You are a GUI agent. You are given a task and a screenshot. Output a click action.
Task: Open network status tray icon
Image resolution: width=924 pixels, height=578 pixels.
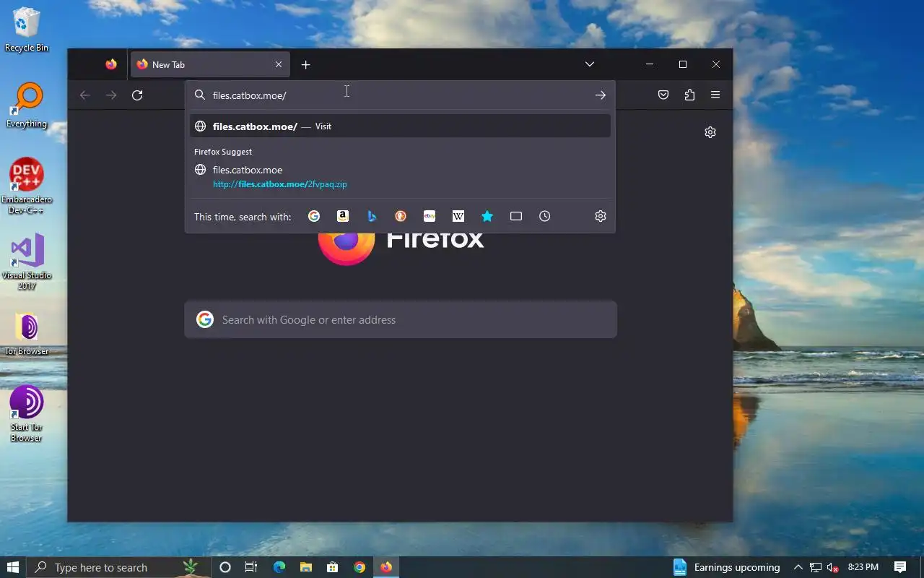click(x=816, y=567)
